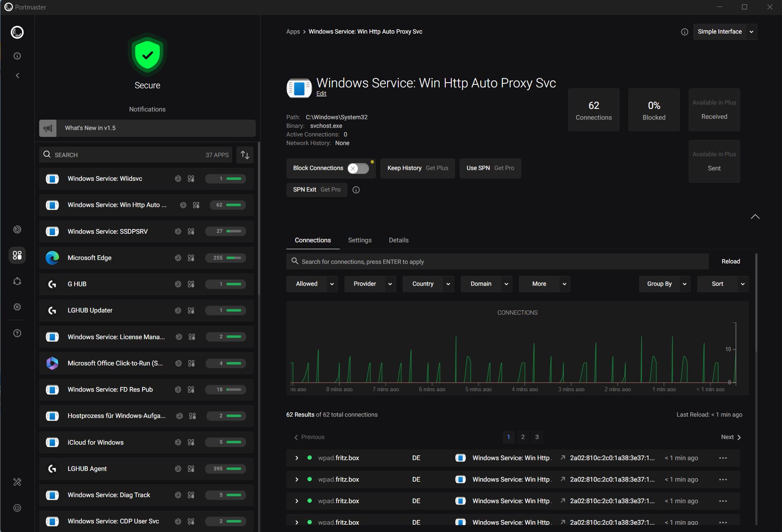This screenshot has width=782, height=532.
Task: Toggle the Block Connections switch
Action: (358, 168)
